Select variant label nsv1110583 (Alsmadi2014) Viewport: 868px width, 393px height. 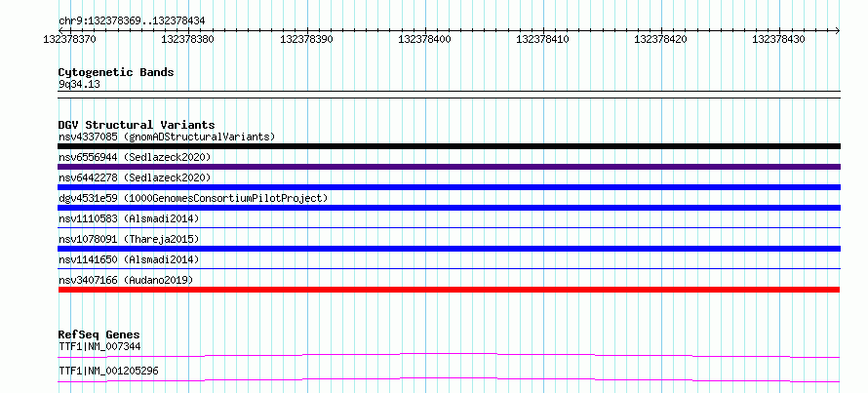(x=129, y=218)
